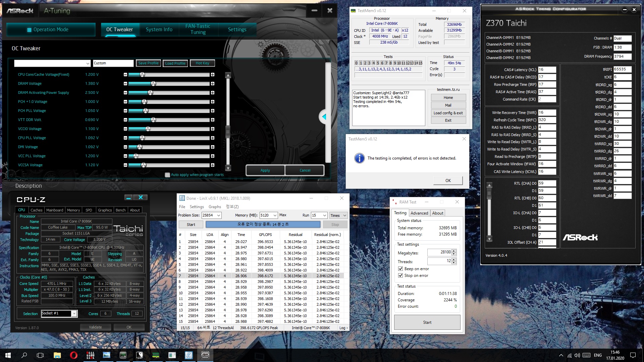Click the Save Profile button
This screenshot has height=362, width=644.
[148, 63]
